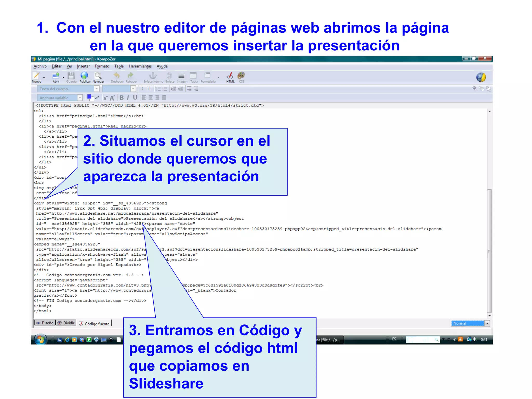Open the class dropdown showing dashes

pos(119,89)
